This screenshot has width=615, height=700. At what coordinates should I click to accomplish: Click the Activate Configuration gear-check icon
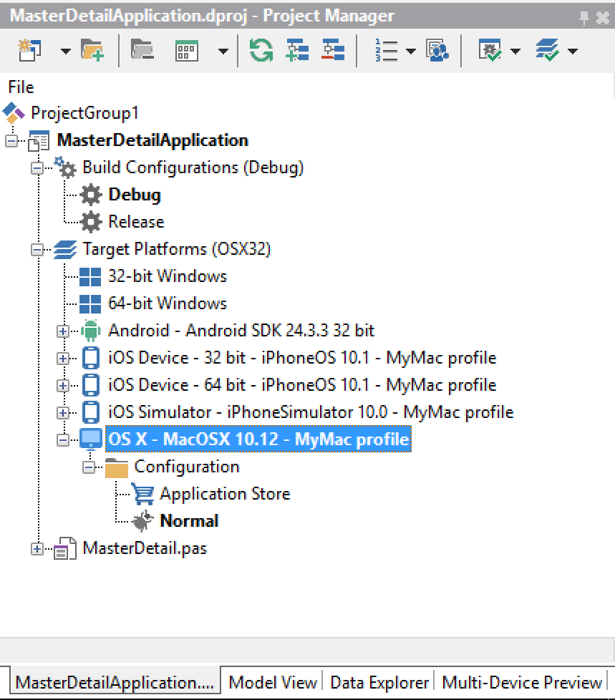click(490, 50)
